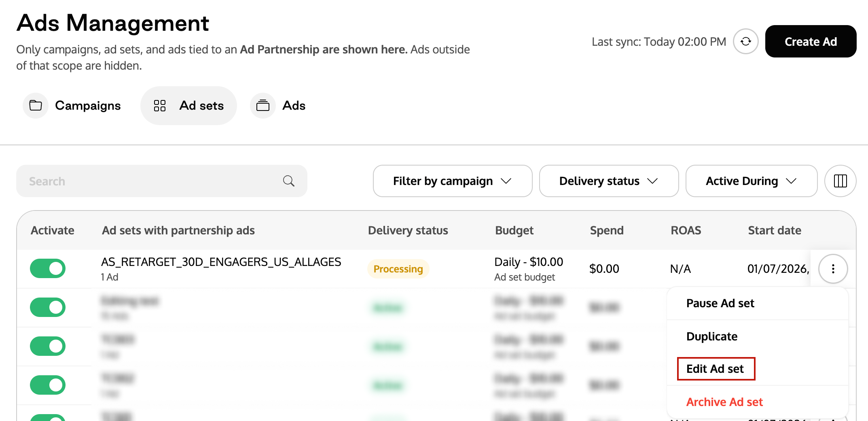
Task: Click the Ad sets grid icon
Action: click(160, 106)
